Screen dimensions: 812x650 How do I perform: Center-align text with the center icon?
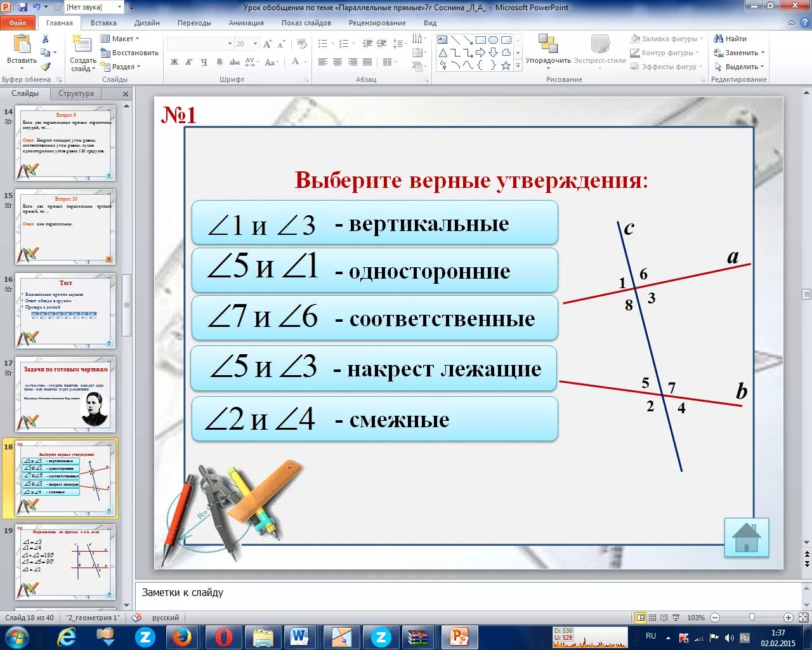click(x=337, y=62)
